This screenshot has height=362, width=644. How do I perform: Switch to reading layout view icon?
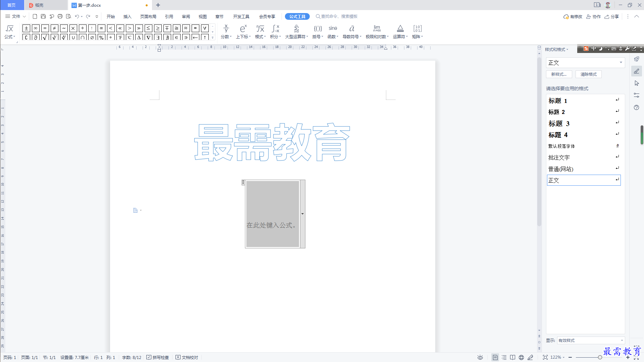click(x=512, y=357)
